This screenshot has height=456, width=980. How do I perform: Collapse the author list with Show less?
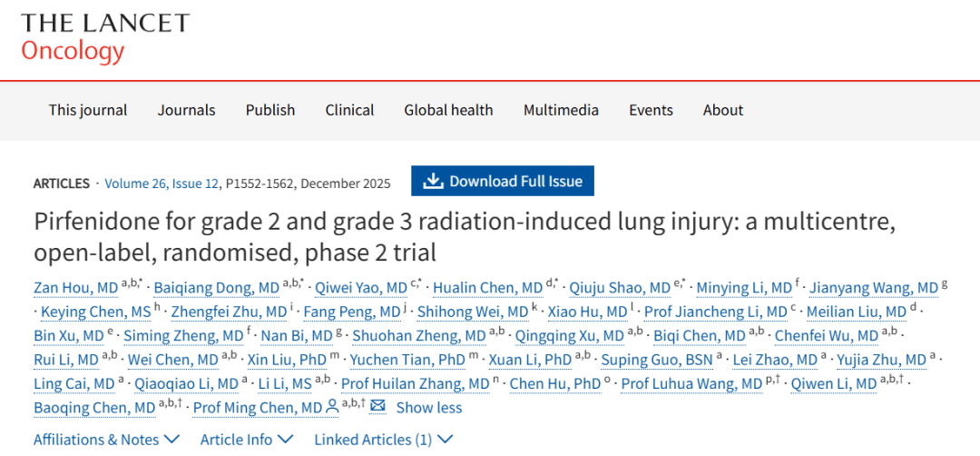click(x=429, y=408)
